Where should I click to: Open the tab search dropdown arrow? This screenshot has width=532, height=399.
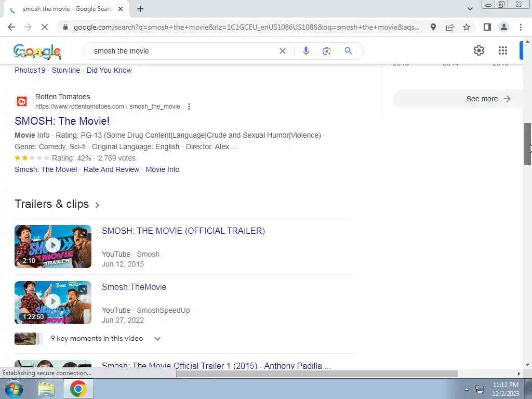470,9
